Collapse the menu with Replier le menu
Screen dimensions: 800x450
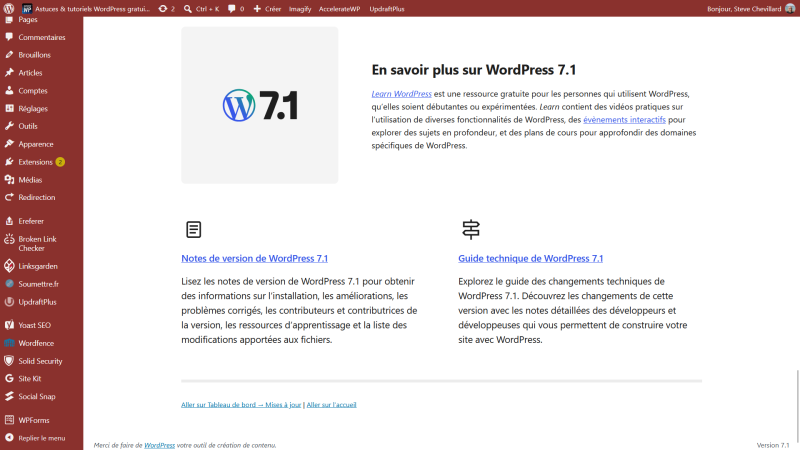pyautogui.click(x=41, y=438)
